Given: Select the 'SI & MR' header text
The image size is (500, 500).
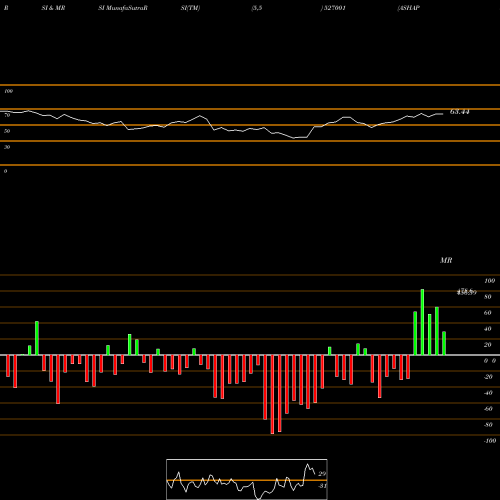Looking at the screenshot, I should point(53,8).
